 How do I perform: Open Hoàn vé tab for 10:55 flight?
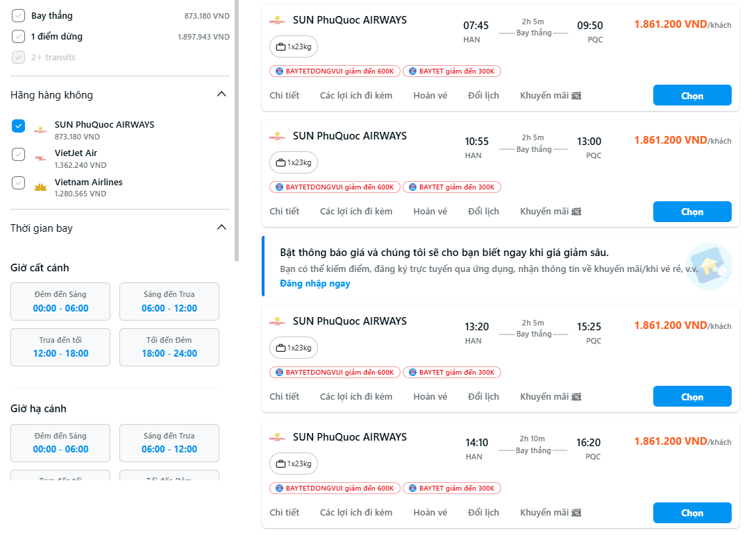pyautogui.click(x=430, y=212)
